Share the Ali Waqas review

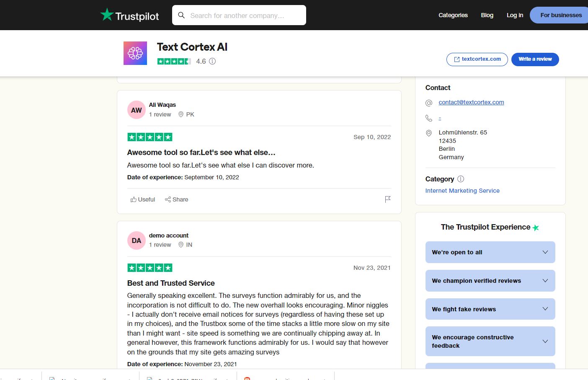(x=176, y=199)
